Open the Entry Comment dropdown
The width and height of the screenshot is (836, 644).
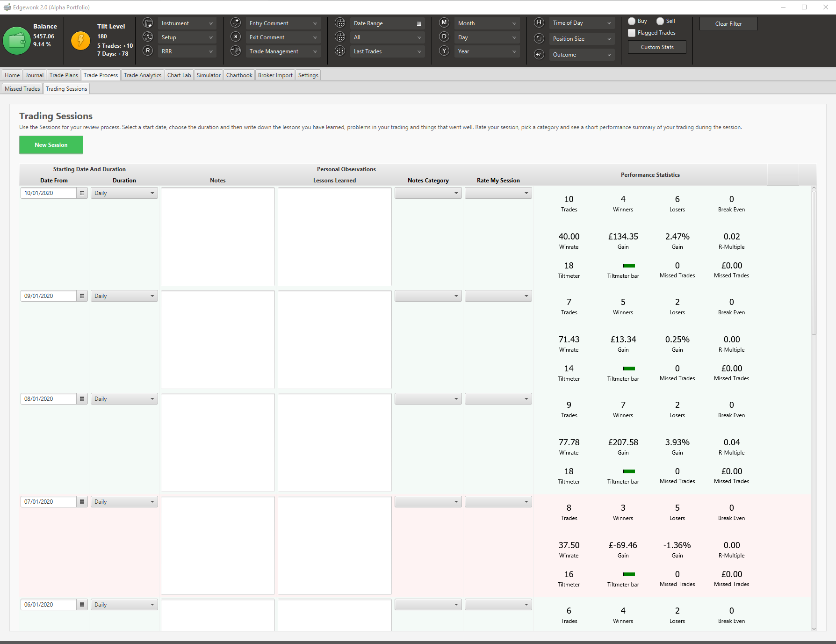tap(283, 23)
